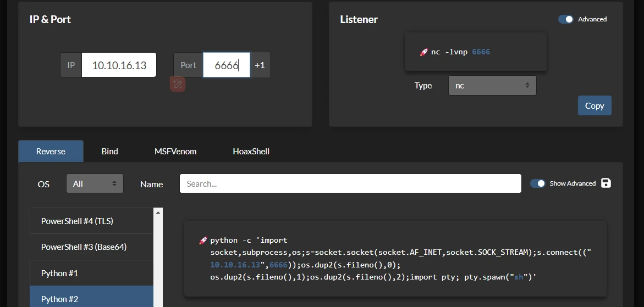This screenshot has height=307, width=644.
Task: Click the Name search box
Action: pos(350,183)
